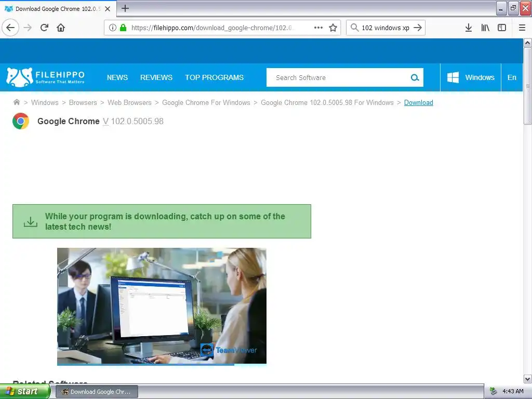Click the Google Chrome title heading
The image size is (532, 399).
68,121
